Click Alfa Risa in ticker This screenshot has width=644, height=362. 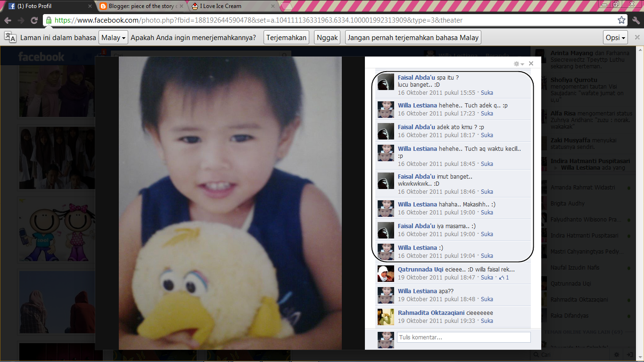point(563,113)
